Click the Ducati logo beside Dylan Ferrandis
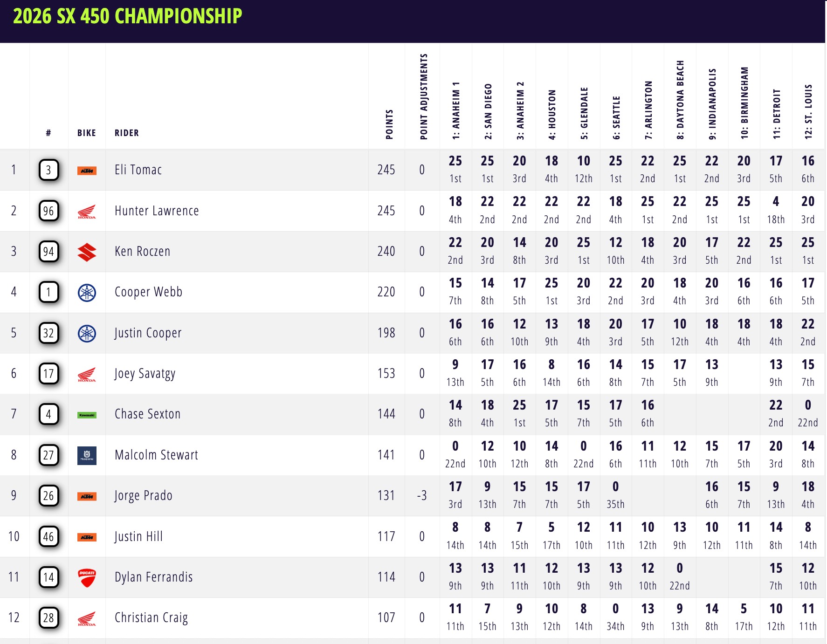Screen dimensions: 827x644 coord(87,577)
